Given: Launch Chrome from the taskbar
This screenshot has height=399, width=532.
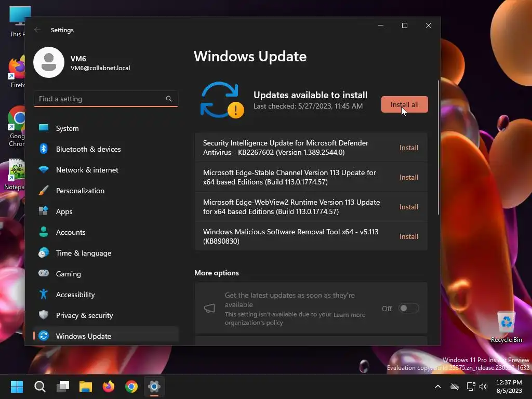Looking at the screenshot, I should coord(131,387).
